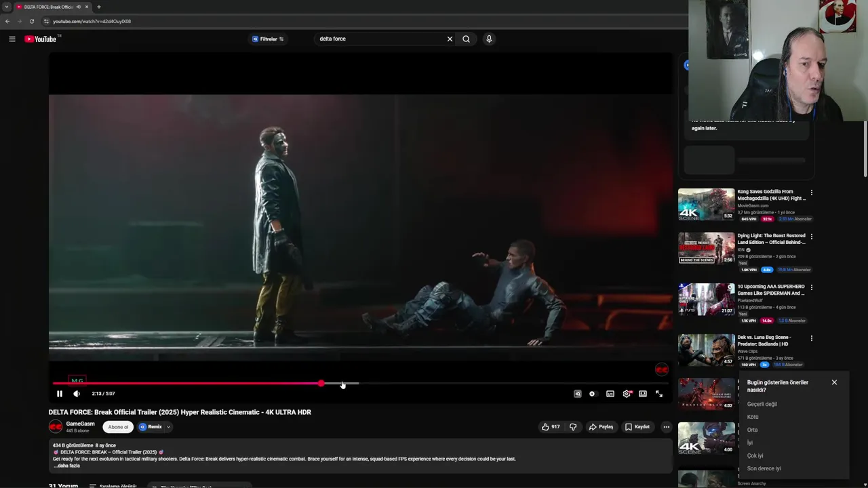The width and height of the screenshot is (868, 488).
Task: Choose Orta in the feedback survey
Action: (x=753, y=430)
